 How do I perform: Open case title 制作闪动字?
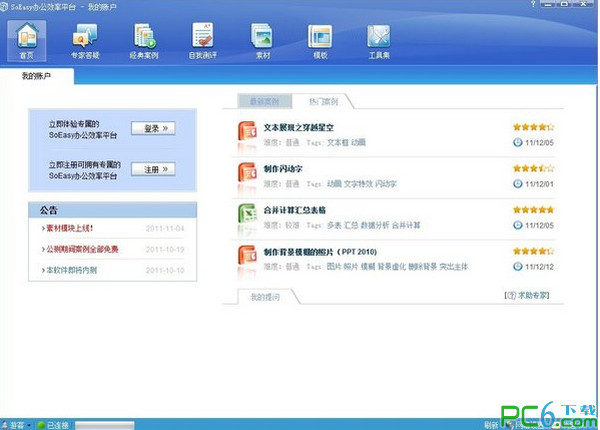(x=283, y=169)
